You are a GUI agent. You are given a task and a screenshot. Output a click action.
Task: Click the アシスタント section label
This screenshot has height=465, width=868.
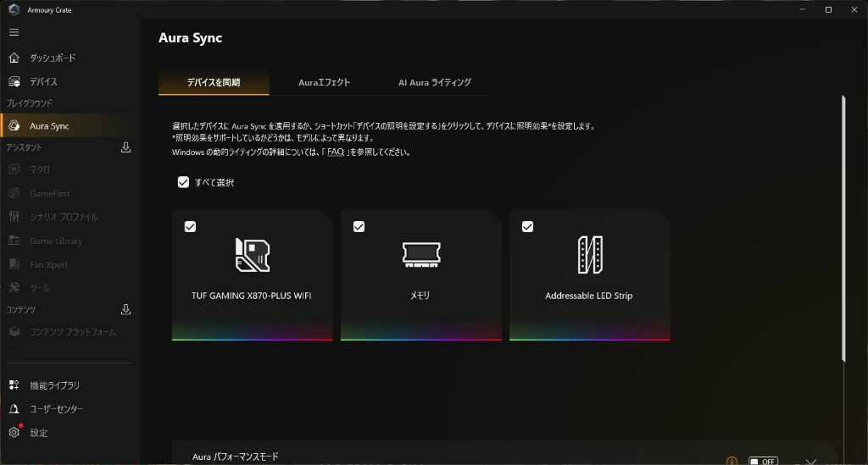click(24, 147)
